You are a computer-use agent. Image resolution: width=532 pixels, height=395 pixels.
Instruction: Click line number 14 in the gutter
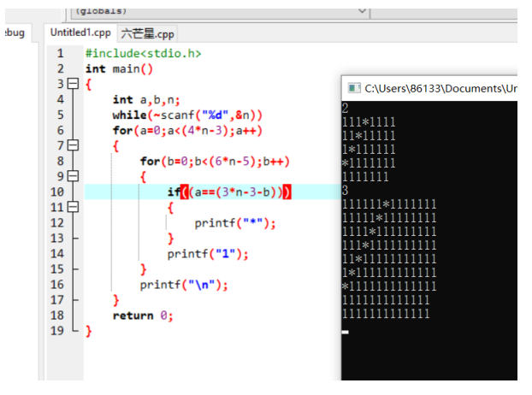point(57,254)
